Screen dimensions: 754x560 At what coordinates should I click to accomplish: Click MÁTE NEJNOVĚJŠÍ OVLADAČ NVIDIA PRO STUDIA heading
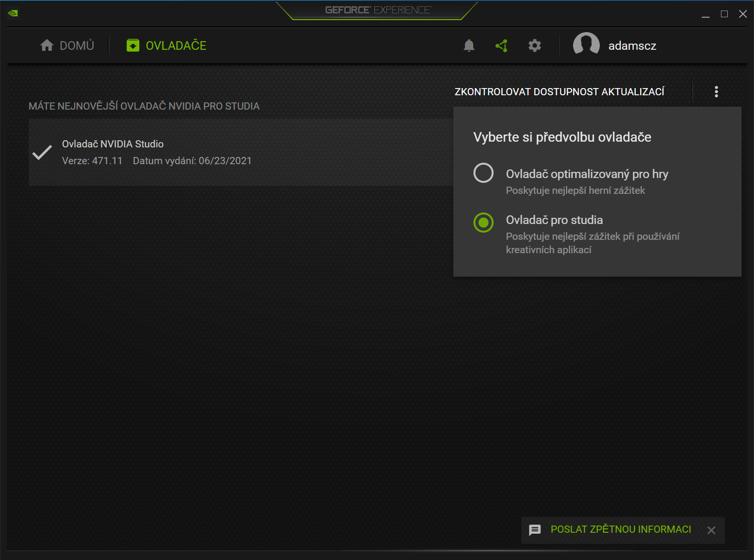[144, 106]
